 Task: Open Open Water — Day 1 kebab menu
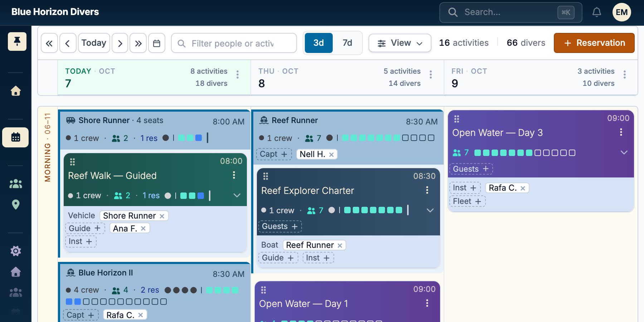point(427,303)
